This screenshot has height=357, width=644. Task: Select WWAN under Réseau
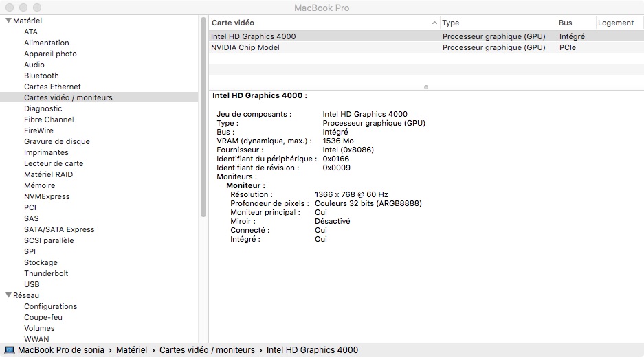[36, 339]
